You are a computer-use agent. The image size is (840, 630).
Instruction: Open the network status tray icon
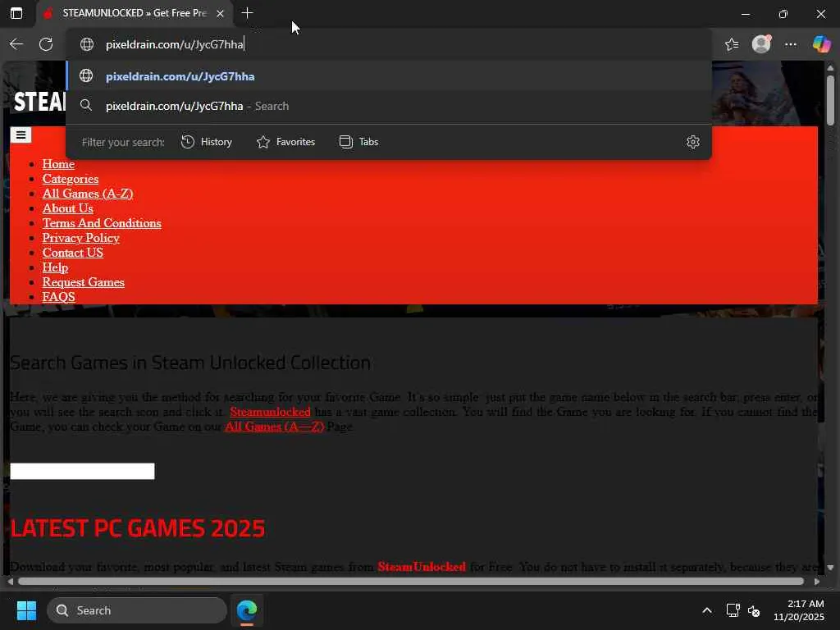(x=733, y=610)
